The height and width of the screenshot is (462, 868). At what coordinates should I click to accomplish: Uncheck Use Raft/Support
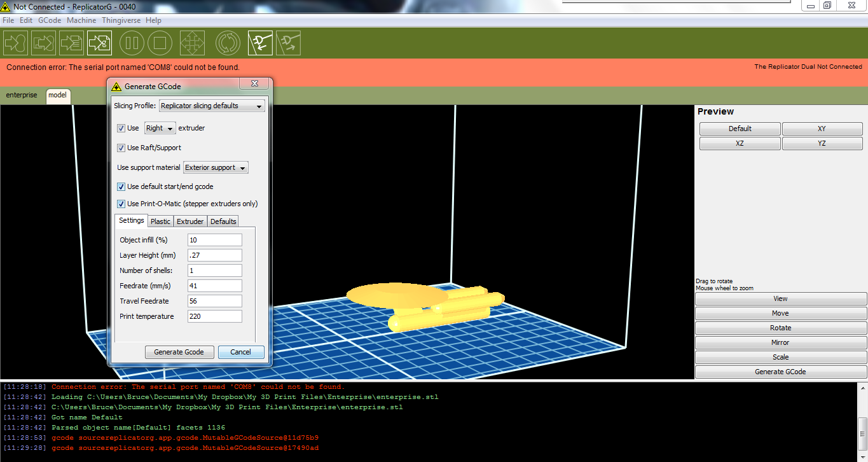(x=121, y=148)
